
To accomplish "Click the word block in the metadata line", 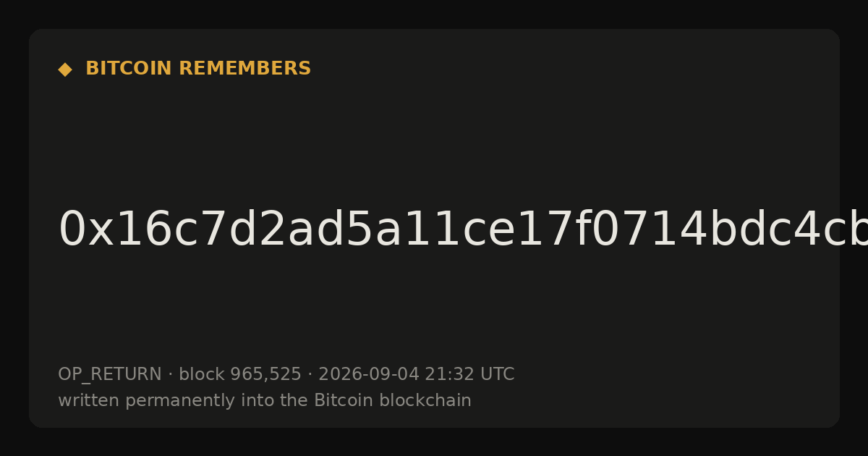I will point(202,375).
